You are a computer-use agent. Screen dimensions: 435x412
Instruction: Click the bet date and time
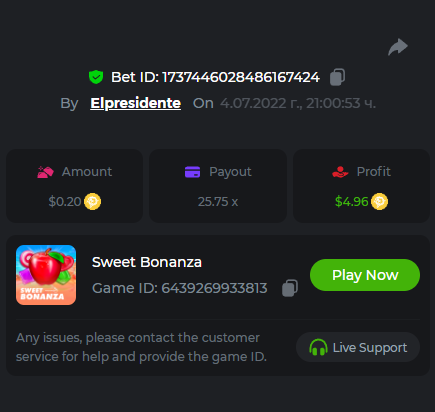click(x=298, y=103)
